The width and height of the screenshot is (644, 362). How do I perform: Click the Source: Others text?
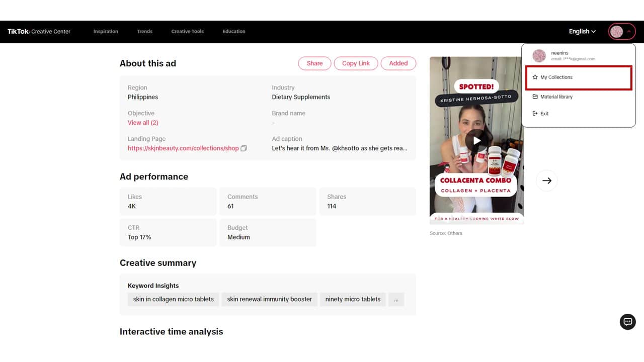(446, 233)
